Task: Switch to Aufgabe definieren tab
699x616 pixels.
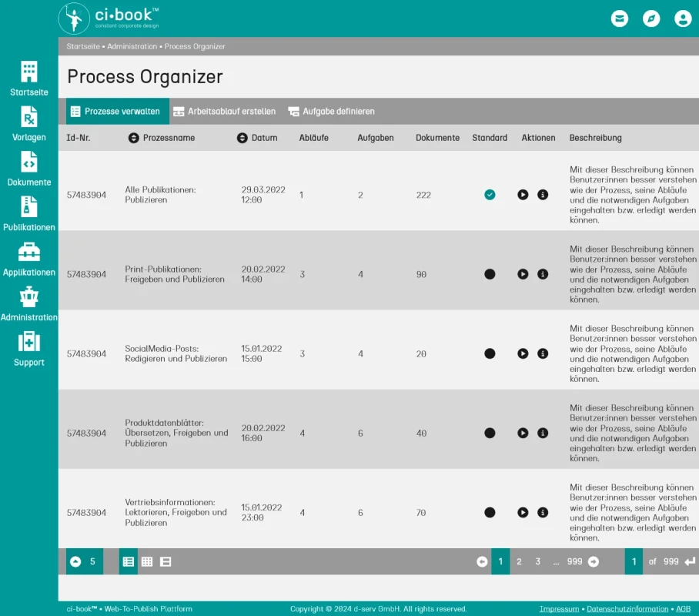Action: (331, 111)
